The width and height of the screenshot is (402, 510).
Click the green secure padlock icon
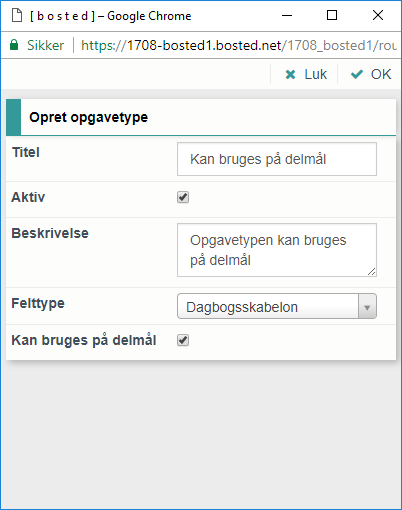coord(14,45)
